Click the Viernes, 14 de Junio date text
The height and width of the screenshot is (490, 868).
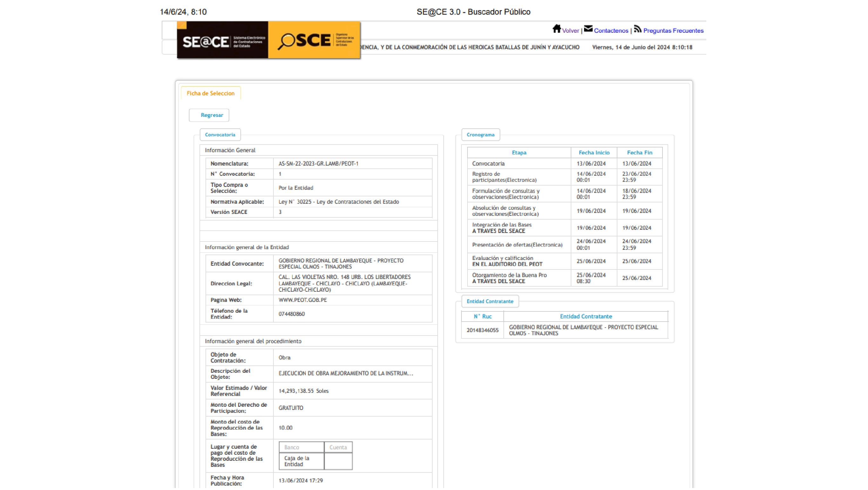[642, 48]
